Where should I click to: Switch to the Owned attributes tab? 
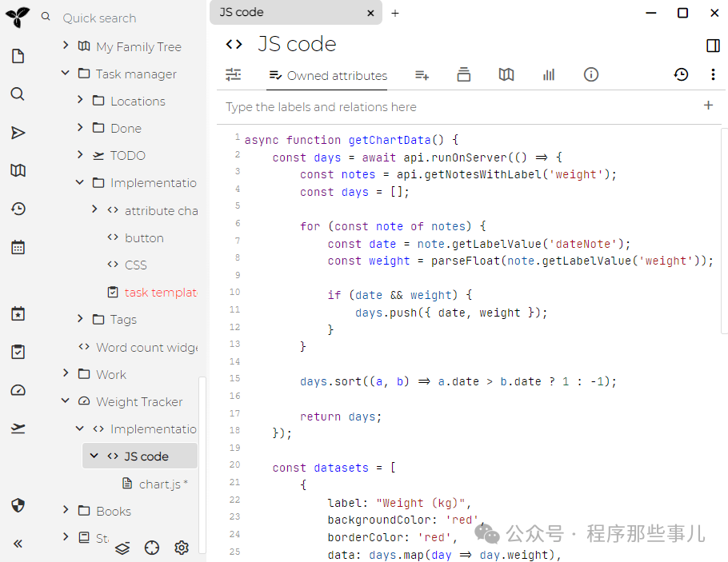[x=328, y=76]
